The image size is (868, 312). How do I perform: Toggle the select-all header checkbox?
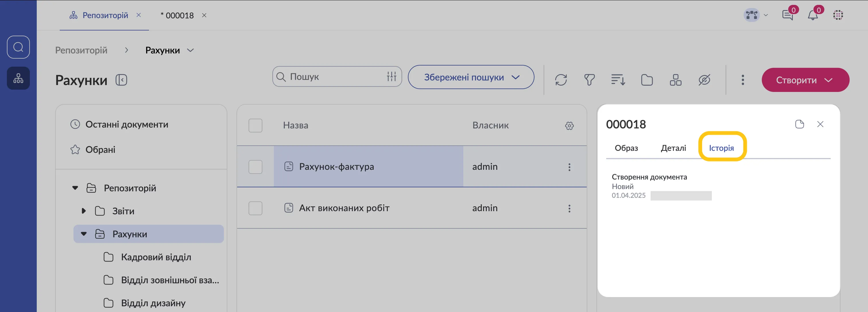tap(255, 126)
